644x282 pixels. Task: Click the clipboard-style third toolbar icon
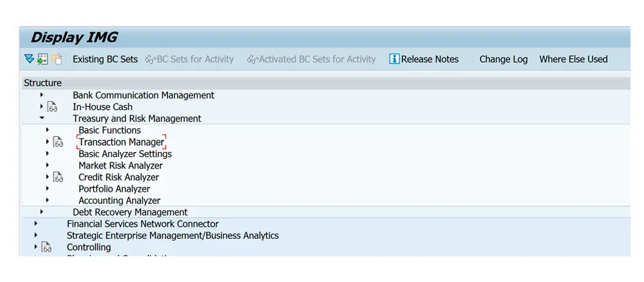[57, 59]
